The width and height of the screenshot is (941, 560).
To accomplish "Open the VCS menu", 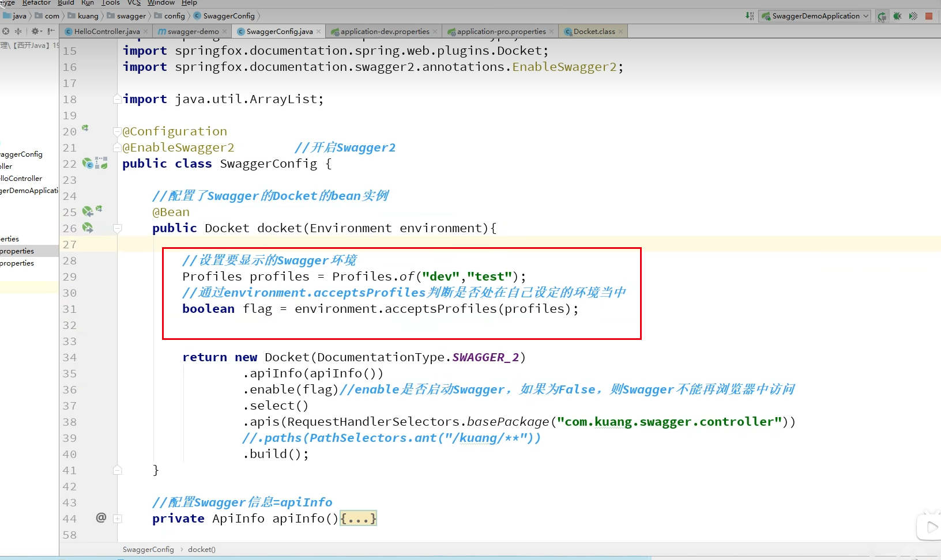I will (134, 3).
